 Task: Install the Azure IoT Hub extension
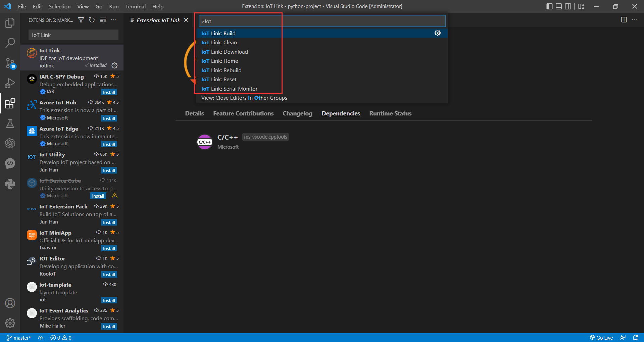tap(109, 118)
